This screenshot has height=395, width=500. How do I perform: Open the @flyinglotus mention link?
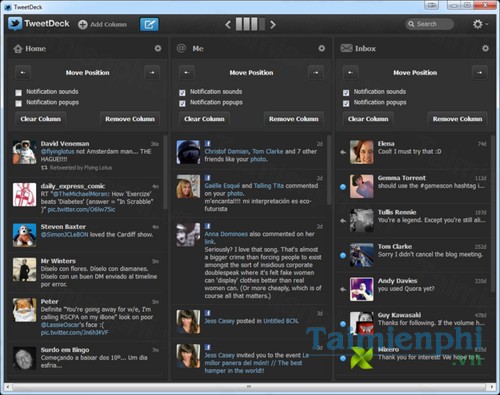click(57, 152)
